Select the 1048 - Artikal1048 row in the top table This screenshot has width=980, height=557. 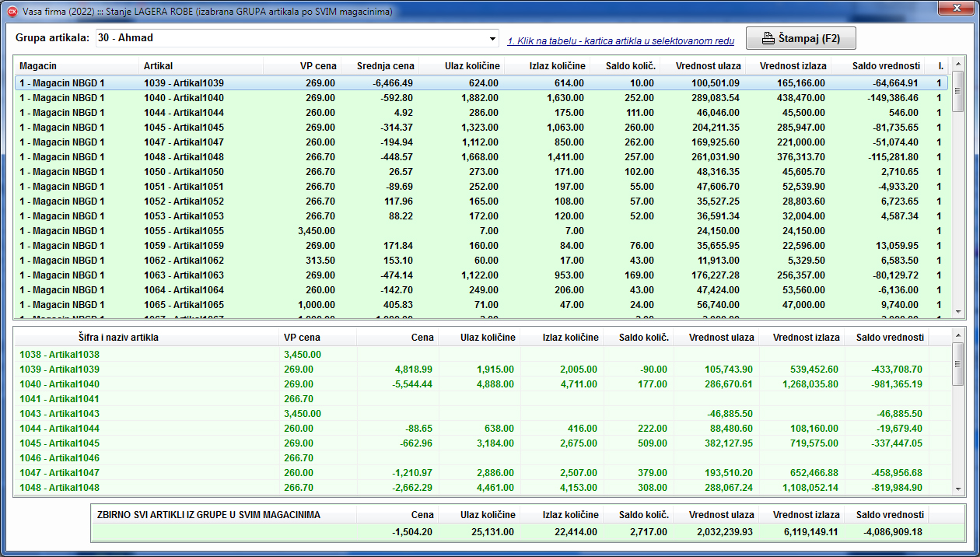pos(483,157)
